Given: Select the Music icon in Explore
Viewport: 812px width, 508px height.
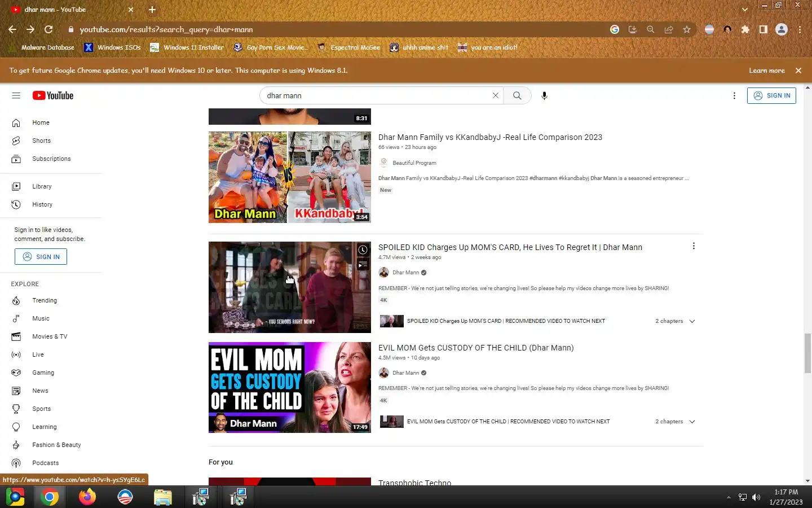Looking at the screenshot, I should click(16, 318).
